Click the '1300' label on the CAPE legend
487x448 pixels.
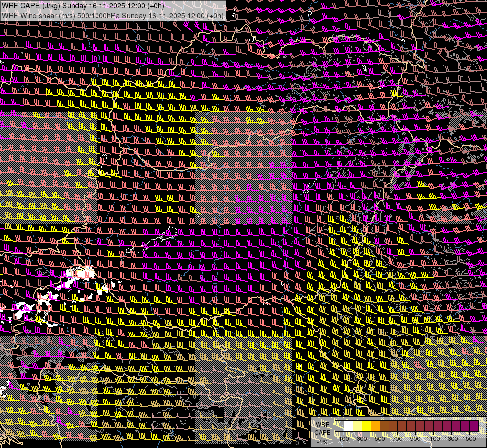tap(451, 439)
